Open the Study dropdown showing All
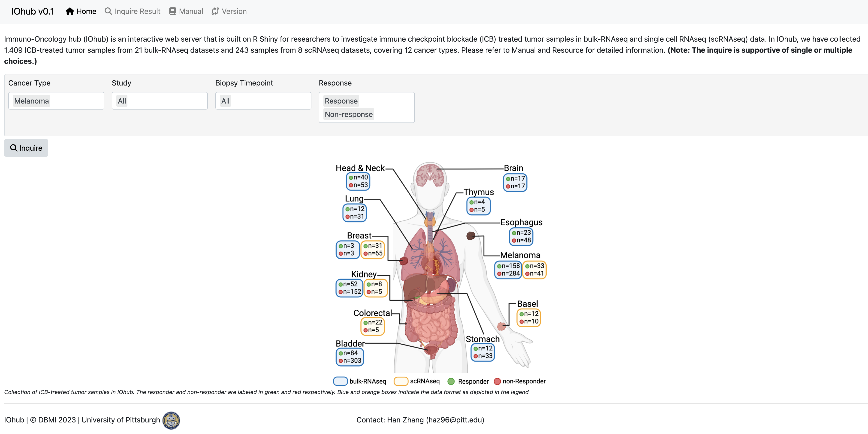 click(x=159, y=101)
